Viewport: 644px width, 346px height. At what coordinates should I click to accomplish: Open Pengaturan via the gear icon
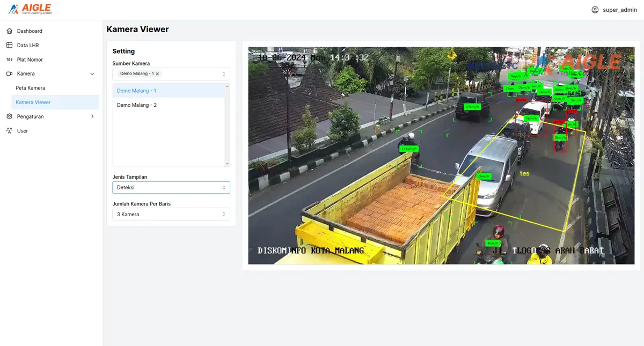coord(9,116)
